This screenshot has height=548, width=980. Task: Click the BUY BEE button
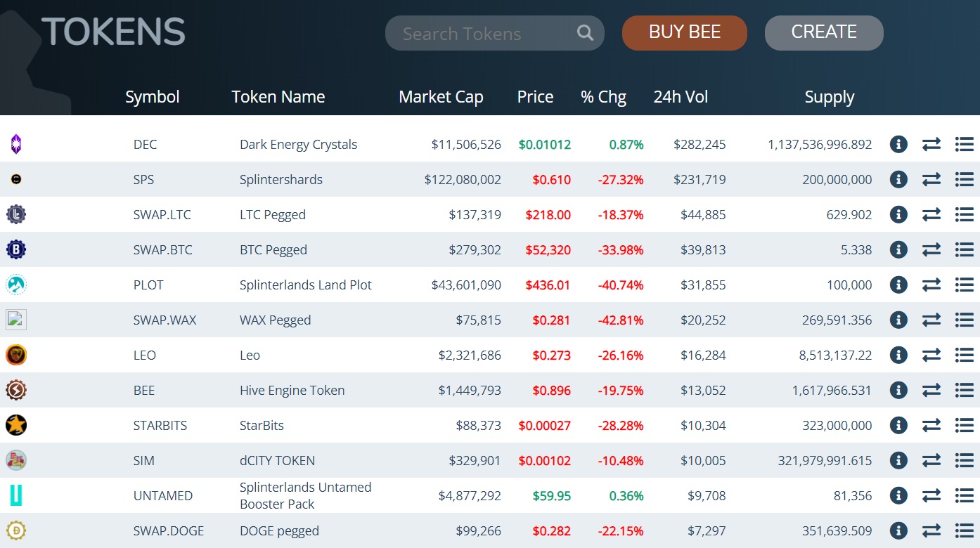point(685,33)
